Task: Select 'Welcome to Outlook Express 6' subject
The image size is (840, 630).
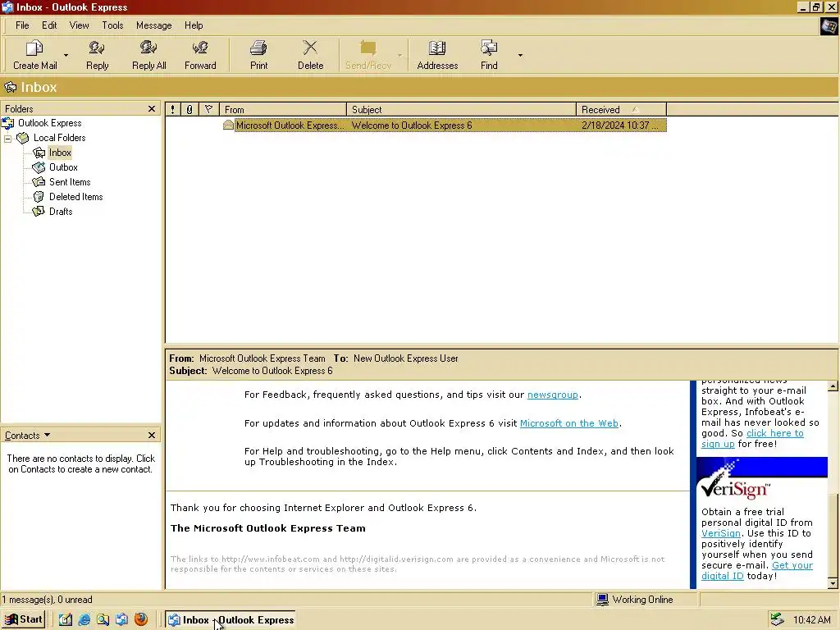Action: pos(412,126)
